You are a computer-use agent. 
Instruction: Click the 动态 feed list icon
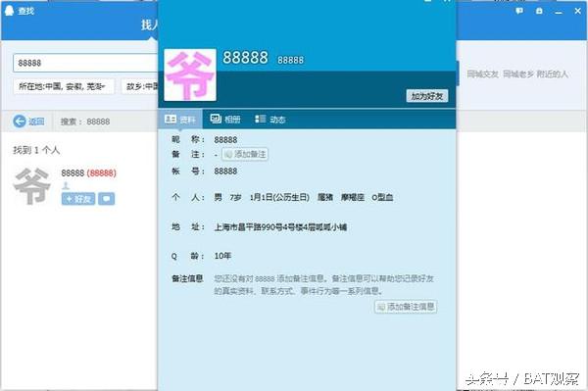click(261, 119)
